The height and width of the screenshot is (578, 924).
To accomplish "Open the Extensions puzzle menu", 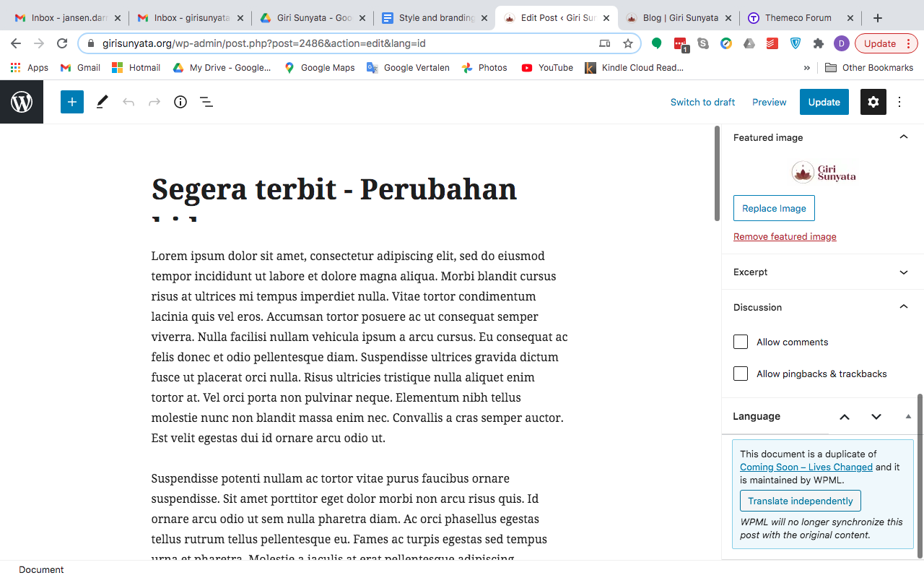I will [819, 43].
